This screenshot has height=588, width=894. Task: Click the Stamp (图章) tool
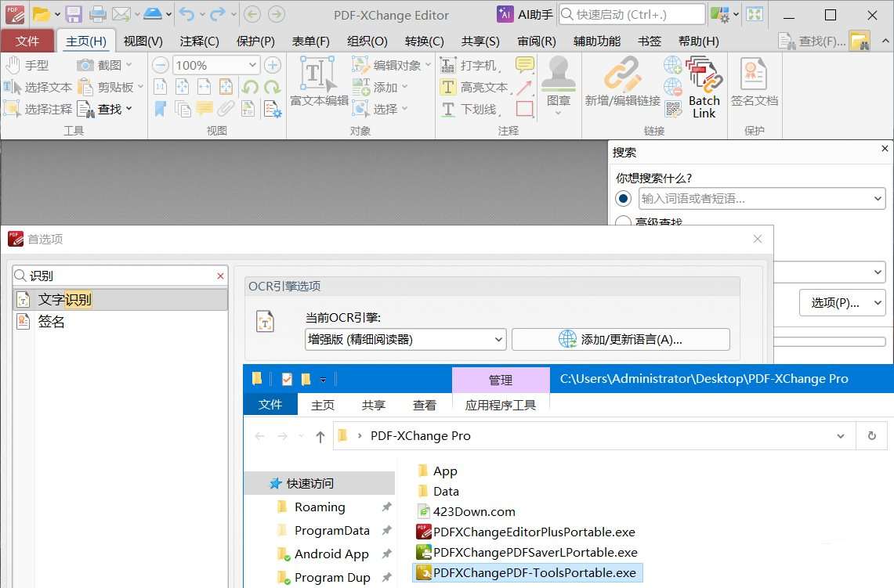click(x=558, y=85)
